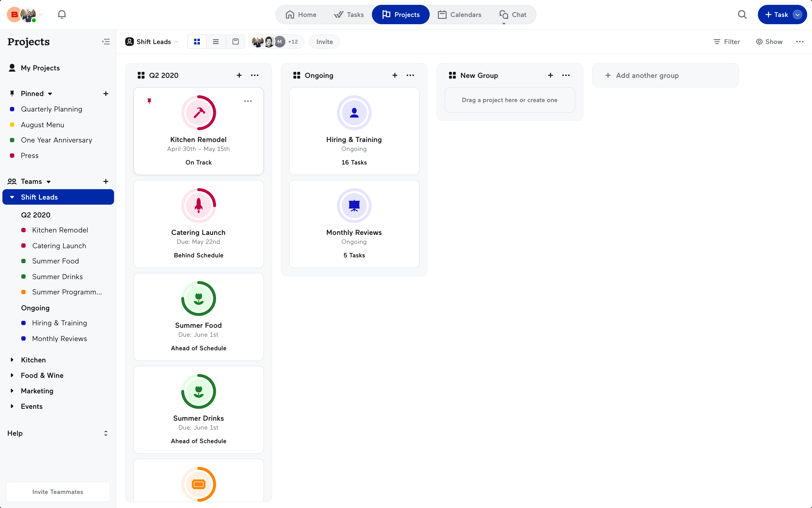The width and height of the screenshot is (812, 508).
Task: Select the Projects tab
Action: point(401,15)
